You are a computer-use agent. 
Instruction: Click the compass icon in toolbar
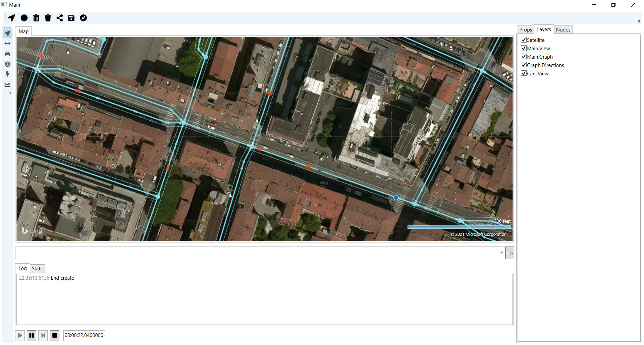click(x=84, y=18)
